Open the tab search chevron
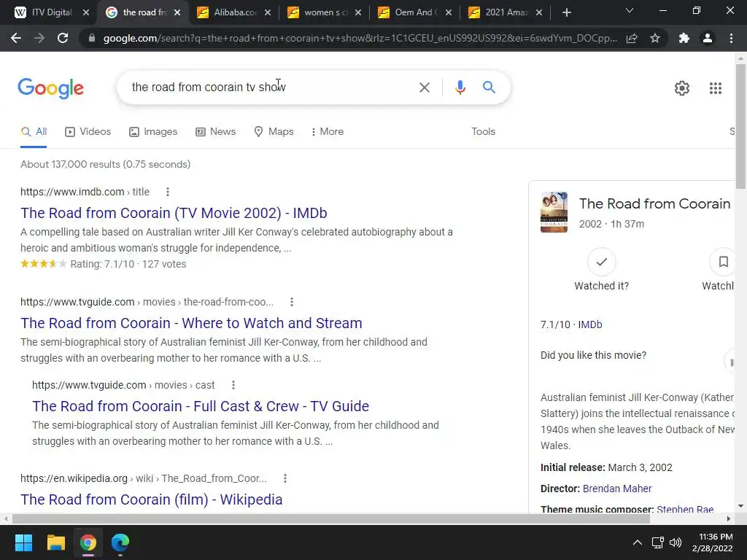 point(630,10)
